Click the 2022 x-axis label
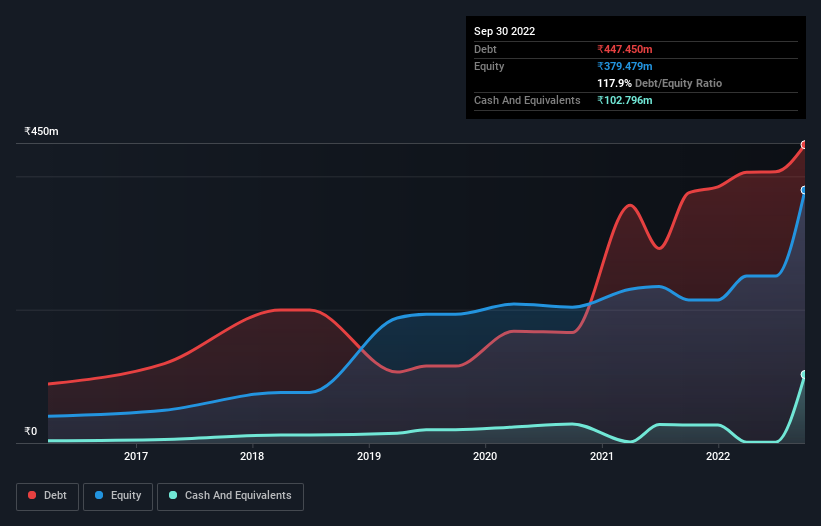The width and height of the screenshot is (821, 526). 718,456
